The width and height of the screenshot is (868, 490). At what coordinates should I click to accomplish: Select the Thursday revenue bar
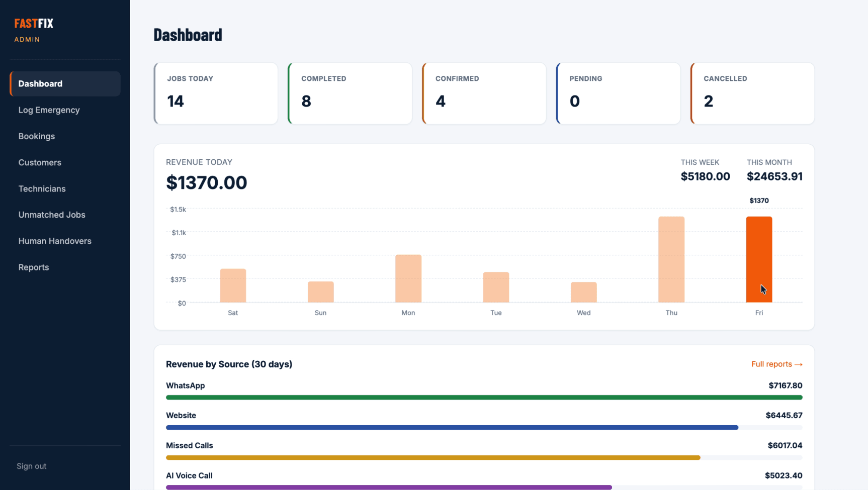coord(671,259)
